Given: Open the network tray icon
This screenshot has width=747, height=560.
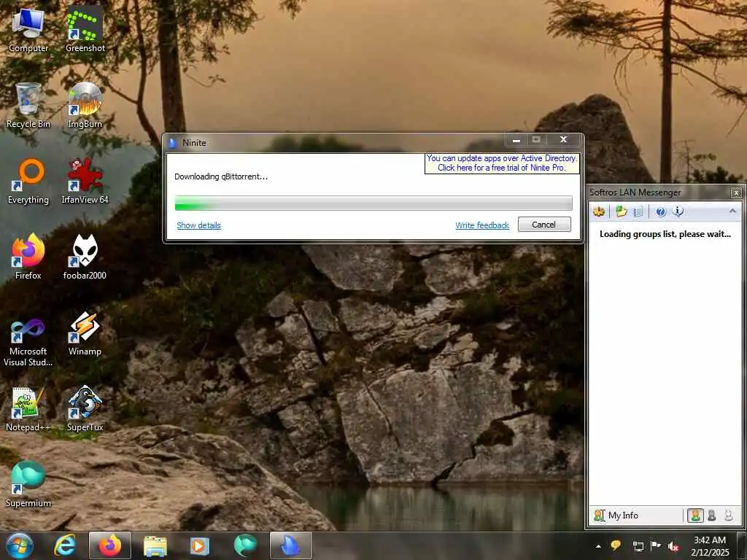Looking at the screenshot, I should [638, 546].
